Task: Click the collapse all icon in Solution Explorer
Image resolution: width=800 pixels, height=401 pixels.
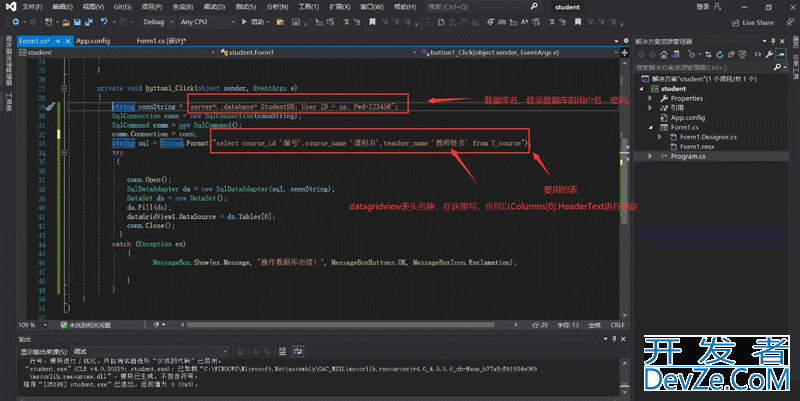Action: [731, 55]
